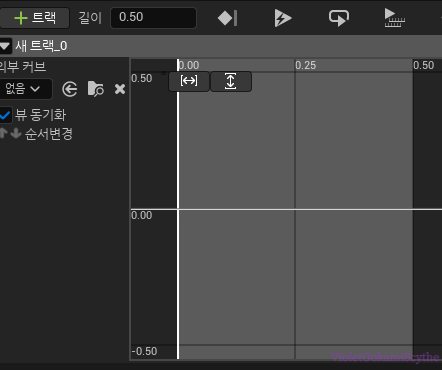Open the 없음 external curve dropdown
This screenshot has height=370, width=442.
tap(26, 89)
